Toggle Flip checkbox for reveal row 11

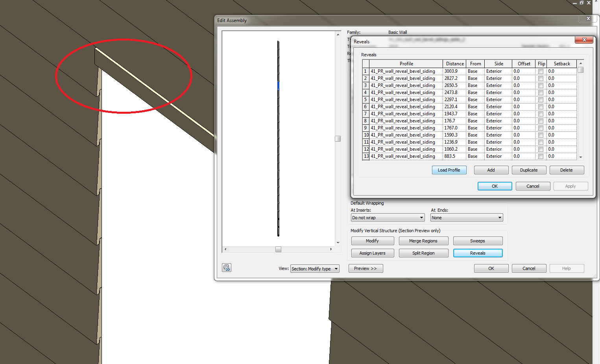(x=541, y=142)
